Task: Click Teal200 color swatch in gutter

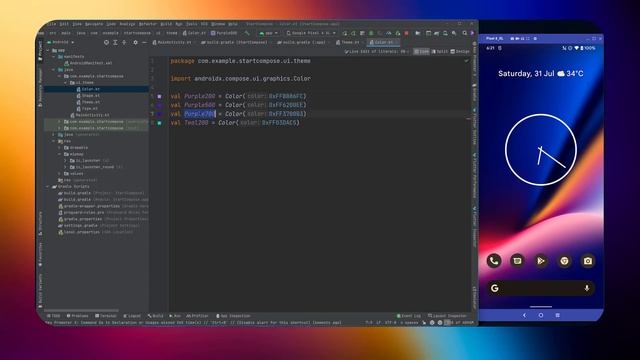Action: pos(160,123)
